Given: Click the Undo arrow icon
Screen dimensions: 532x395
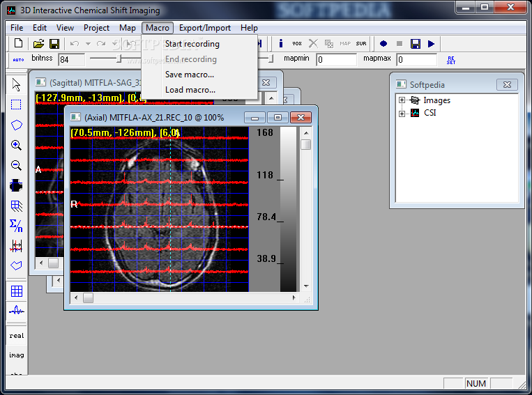Looking at the screenshot, I should 75,43.
